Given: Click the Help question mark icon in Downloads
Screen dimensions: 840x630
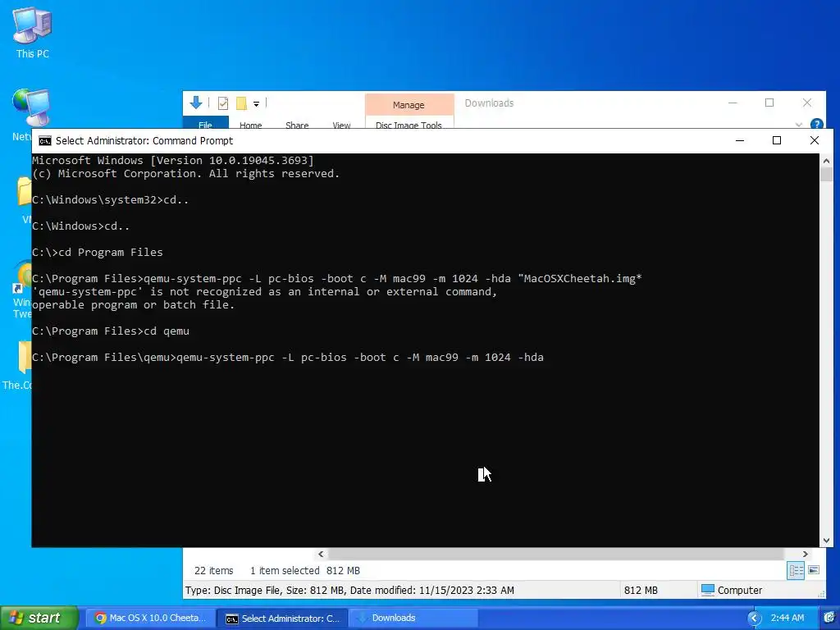Looking at the screenshot, I should pyautogui.click(x=817, y=124).
